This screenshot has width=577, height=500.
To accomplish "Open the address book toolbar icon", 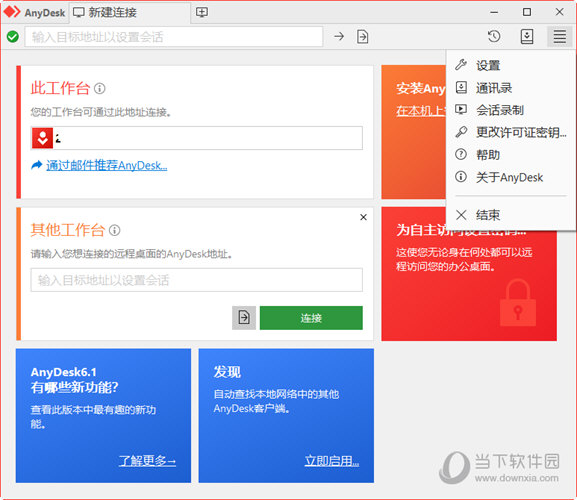I will pyautogui.click(x=527, y=36).
